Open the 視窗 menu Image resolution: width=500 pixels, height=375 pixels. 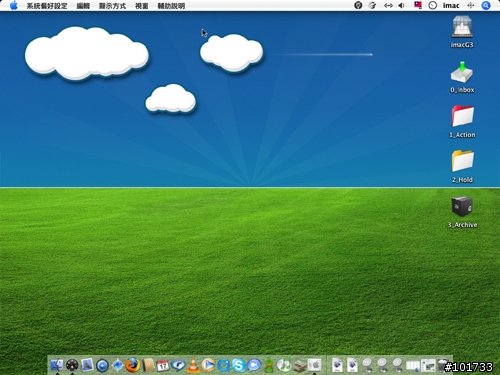pos(142,6)
